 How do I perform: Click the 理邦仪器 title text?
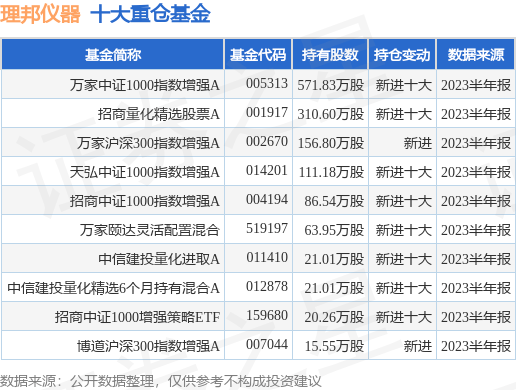coord(40,14)
